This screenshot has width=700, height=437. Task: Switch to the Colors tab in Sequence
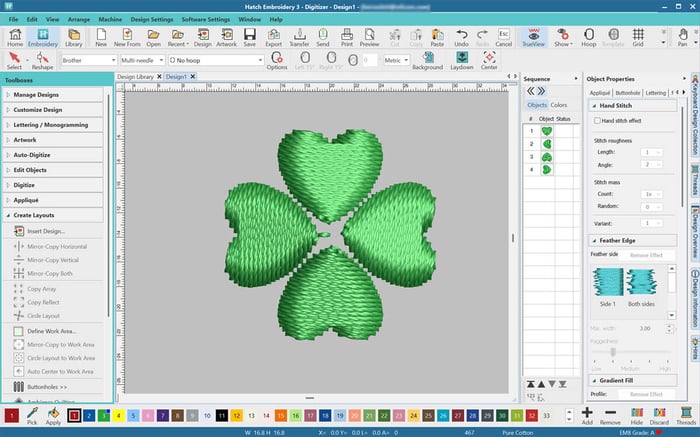tap(559, 105)
